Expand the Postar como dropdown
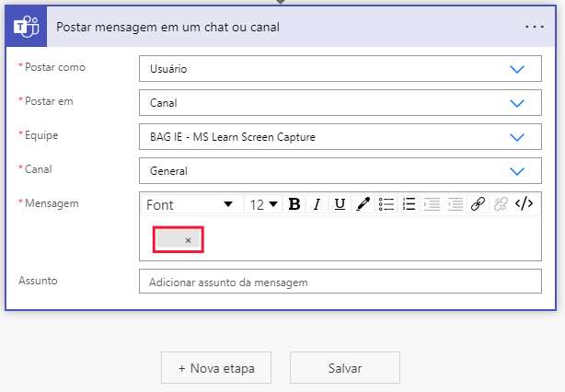 (x=340, y=68)
